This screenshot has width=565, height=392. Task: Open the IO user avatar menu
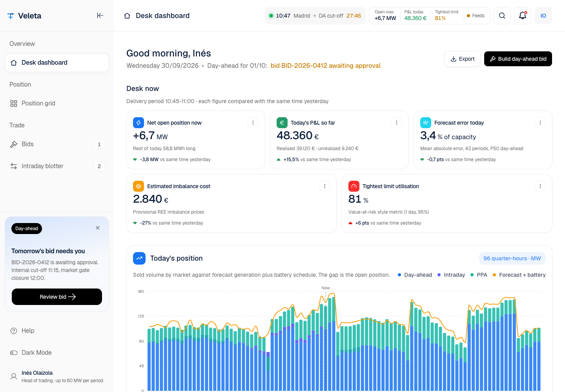[x=543, y=16]
